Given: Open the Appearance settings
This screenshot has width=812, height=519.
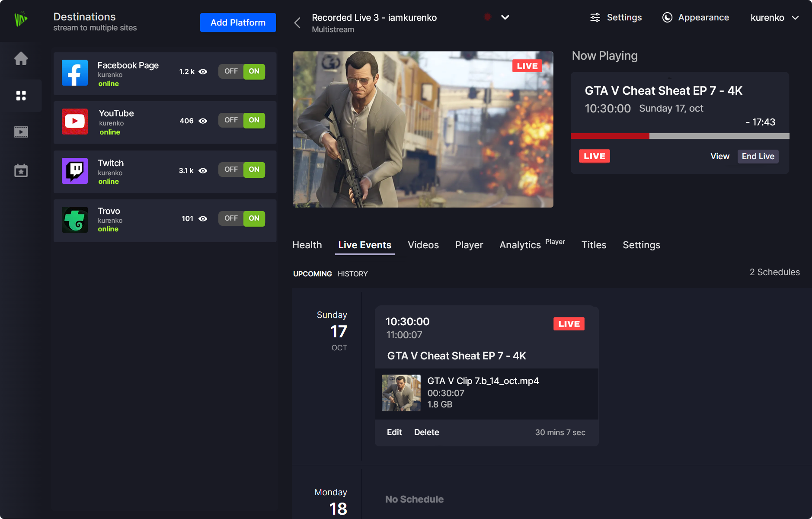Looking at the screenshot, I should click(695, 17).
